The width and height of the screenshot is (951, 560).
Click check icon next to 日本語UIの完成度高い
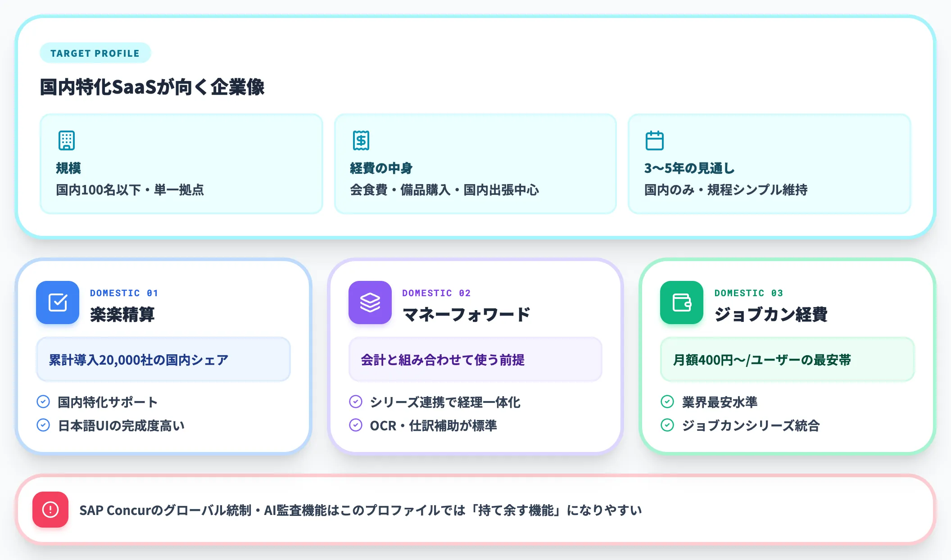tap(43, 425)
